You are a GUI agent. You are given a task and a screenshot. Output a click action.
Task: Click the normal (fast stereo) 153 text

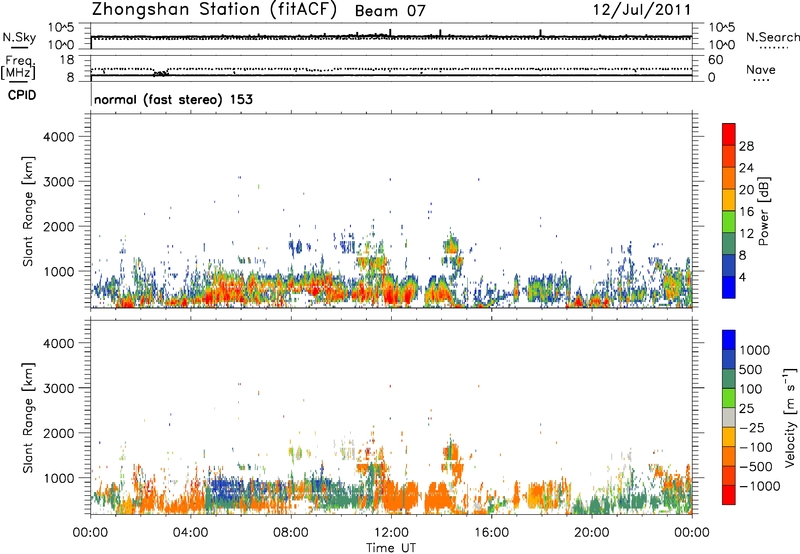tap(173, 99)
